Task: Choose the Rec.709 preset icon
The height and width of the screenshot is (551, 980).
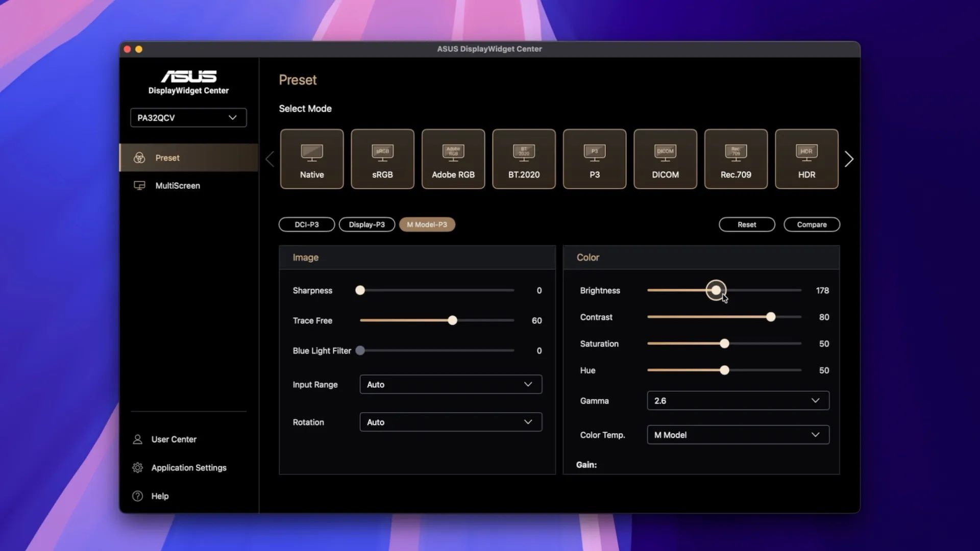Action: pyautogui.click(x=736, y=153)
